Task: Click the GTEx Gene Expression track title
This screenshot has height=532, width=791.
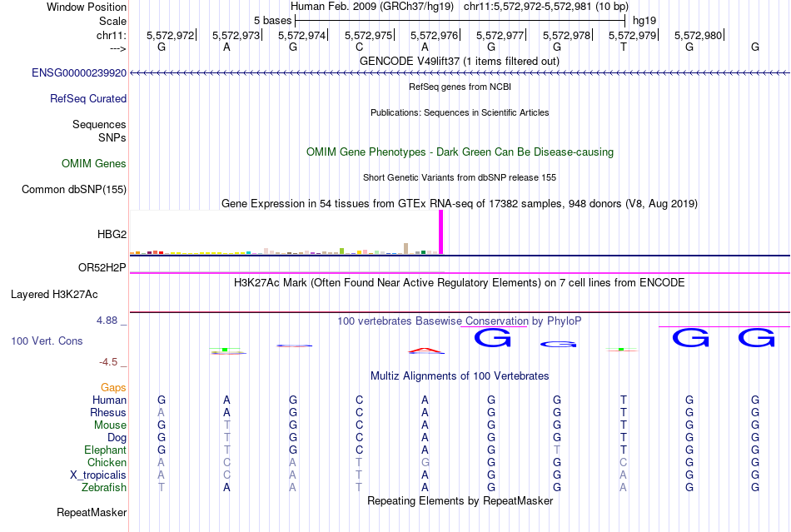Action: (460, 204)
